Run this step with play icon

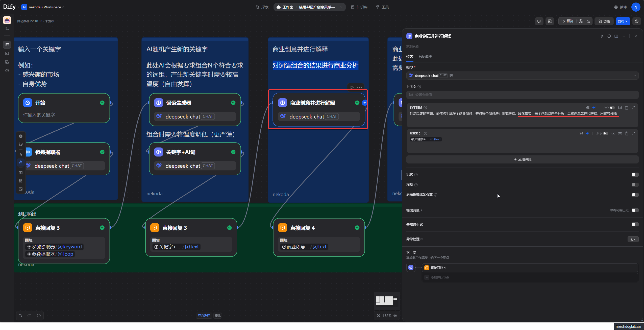(x=602, y=36)
